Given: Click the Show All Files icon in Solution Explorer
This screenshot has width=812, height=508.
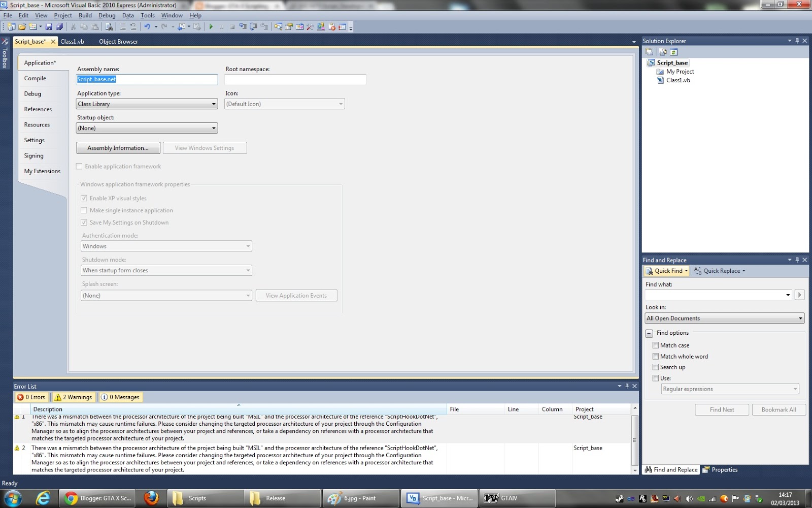Looking at the screenshot, I should [663, 52].
